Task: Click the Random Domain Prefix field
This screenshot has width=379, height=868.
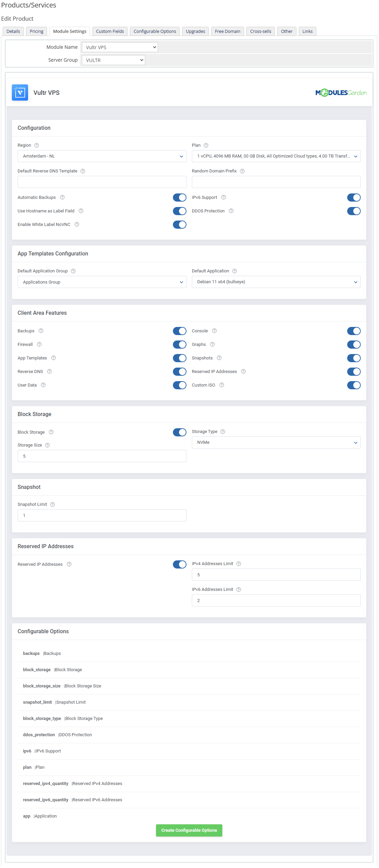Action: [x=276, y=182]
